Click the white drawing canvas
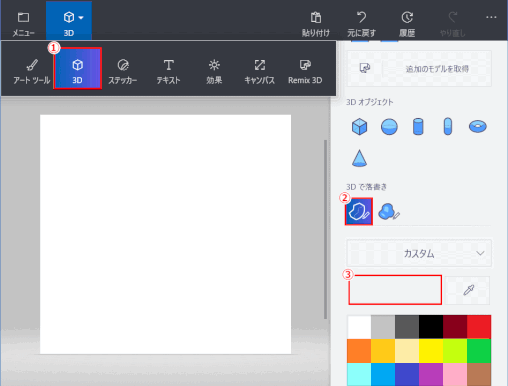 166,234
